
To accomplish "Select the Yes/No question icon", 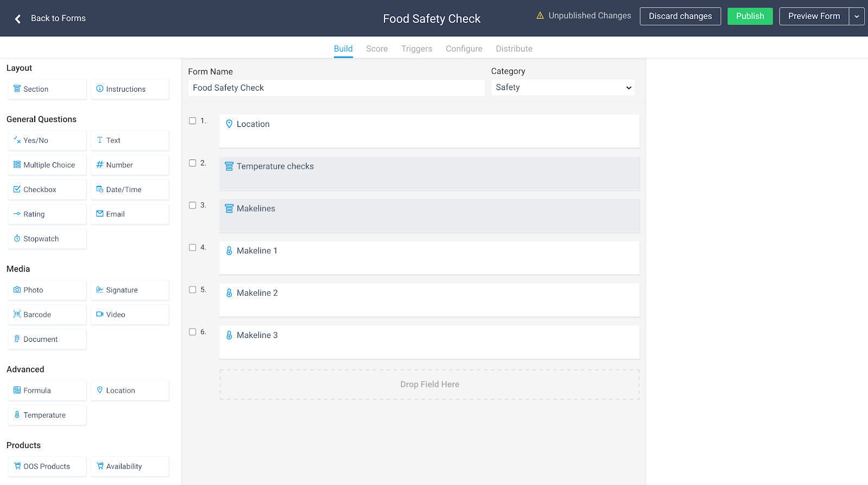I will pos(17,140).
